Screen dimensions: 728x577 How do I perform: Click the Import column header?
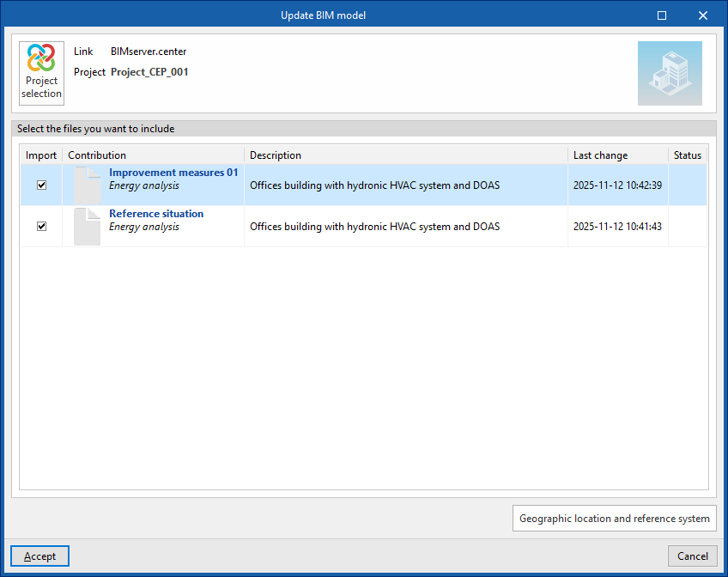[x=41, y=155]
